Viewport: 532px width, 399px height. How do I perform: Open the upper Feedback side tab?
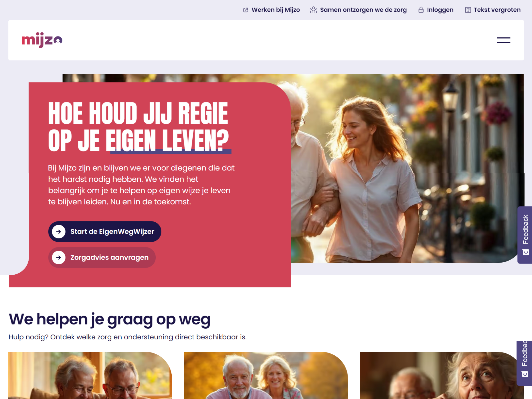(x=525, y=235)
